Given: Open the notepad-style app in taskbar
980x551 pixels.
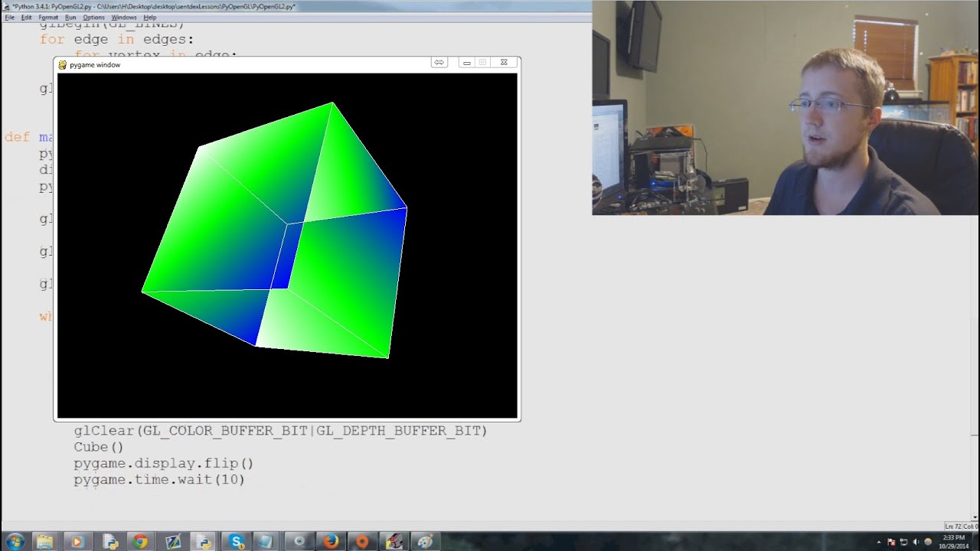Looking at the screenshot, I should coord(266,542).
